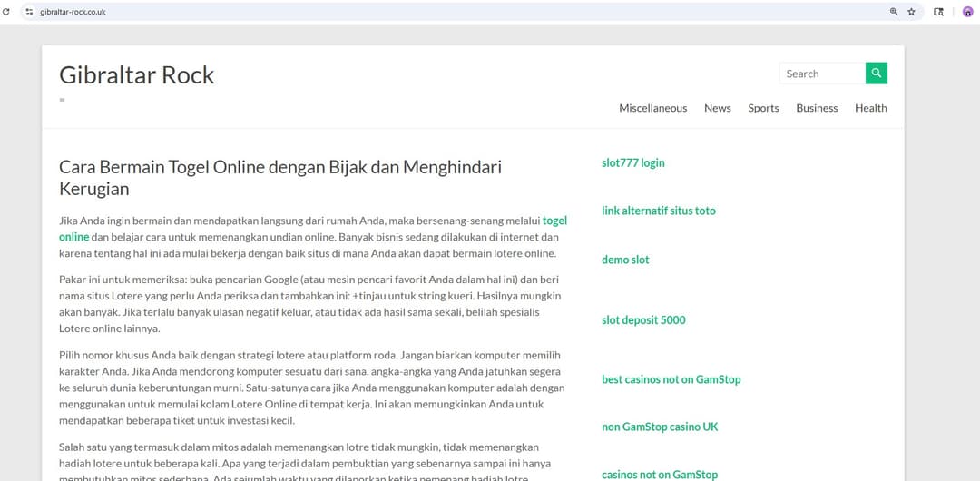980x481 pixels.
Task: Reload the page with the refresh icon
Action: [x=6, y=11]
